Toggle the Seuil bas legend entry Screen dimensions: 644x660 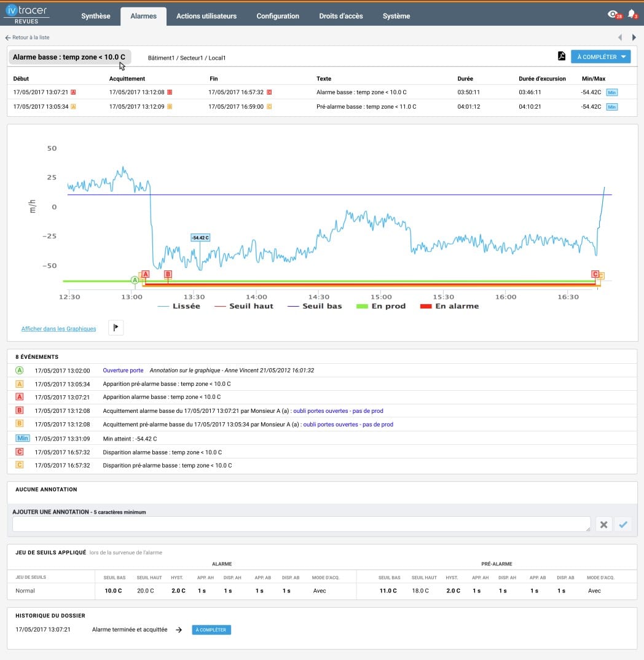pyautogui.click(x=315, y=306)
